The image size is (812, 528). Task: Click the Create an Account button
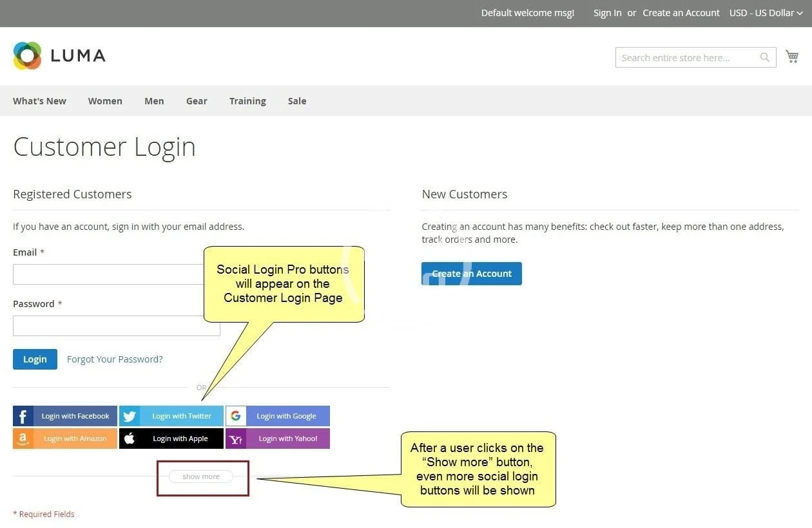(x=472, y=274)
